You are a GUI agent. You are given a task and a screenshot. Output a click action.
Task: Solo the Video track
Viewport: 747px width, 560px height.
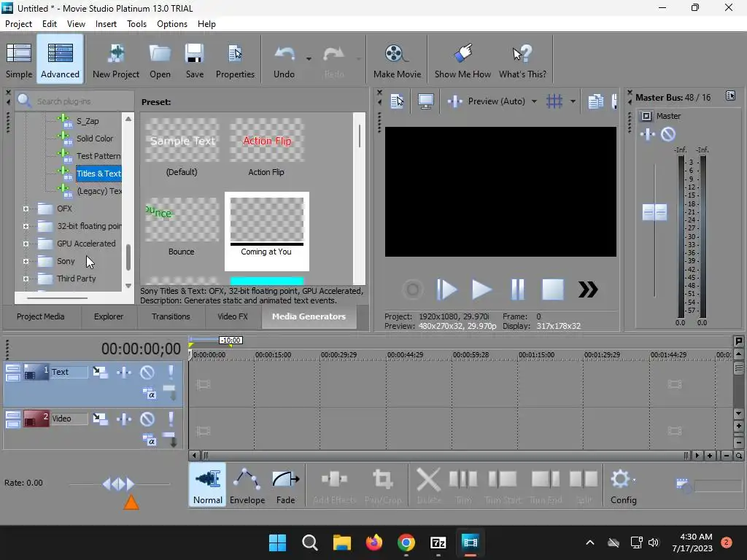(171, 419)
